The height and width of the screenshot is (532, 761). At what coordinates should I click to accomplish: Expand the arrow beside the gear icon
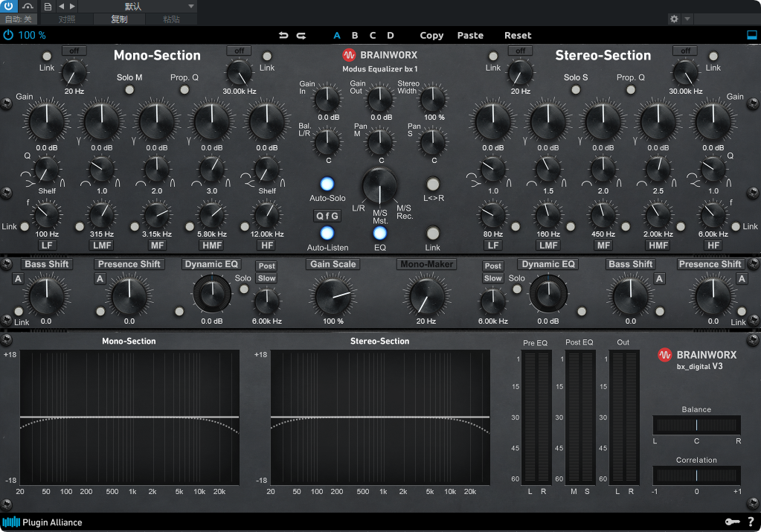(687, 19)
